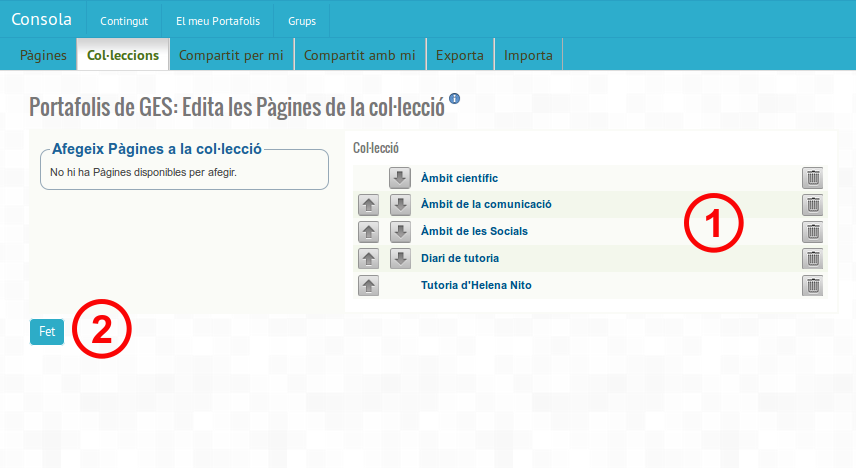Open the Compartit per mi tab
The image size is (856, 468).
tap(231, 55)
